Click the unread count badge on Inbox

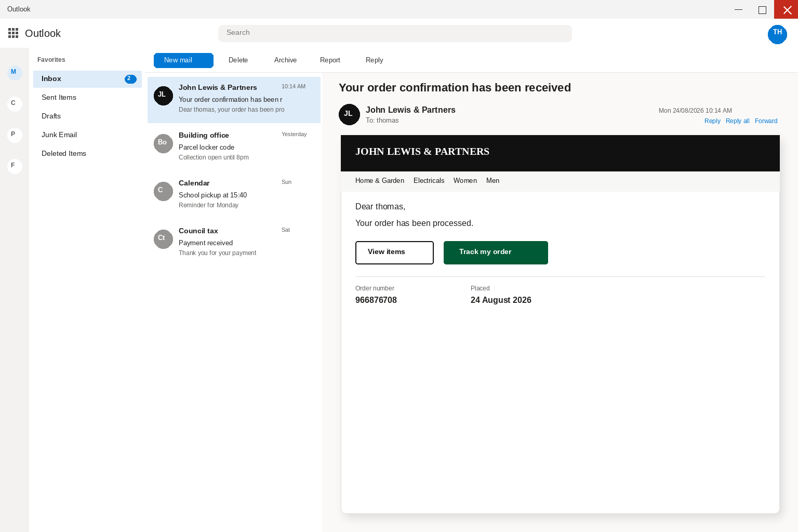pos(130,79)
